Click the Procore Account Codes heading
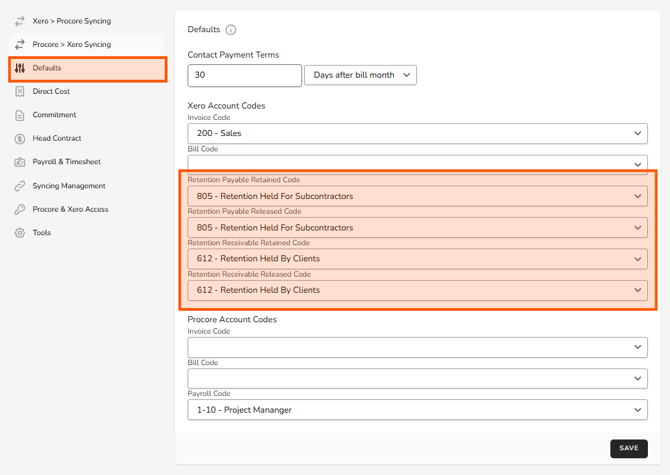670x475 pixels. coord(232,320)
